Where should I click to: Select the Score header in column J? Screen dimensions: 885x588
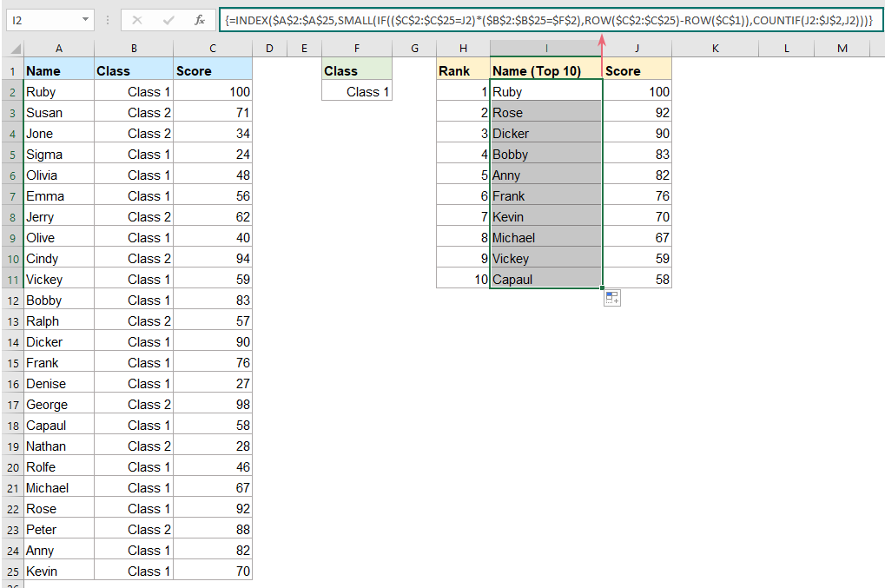point(637,70)
